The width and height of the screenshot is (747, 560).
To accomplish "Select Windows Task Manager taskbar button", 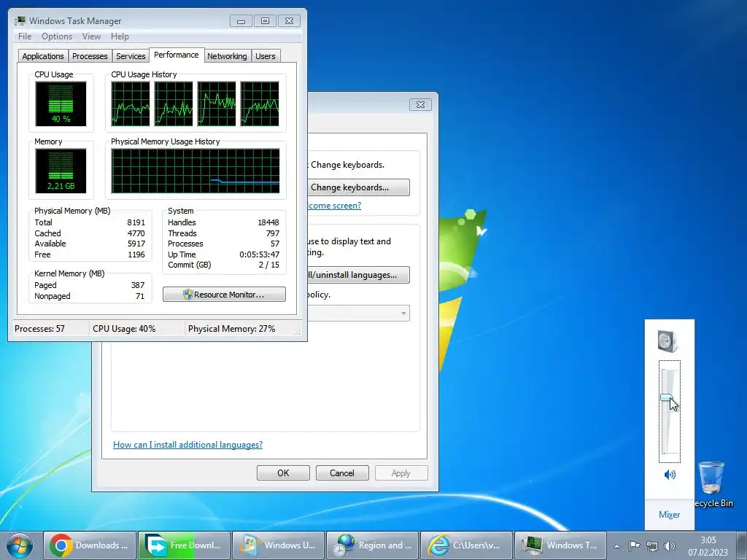I will click(x=561, y=545).
